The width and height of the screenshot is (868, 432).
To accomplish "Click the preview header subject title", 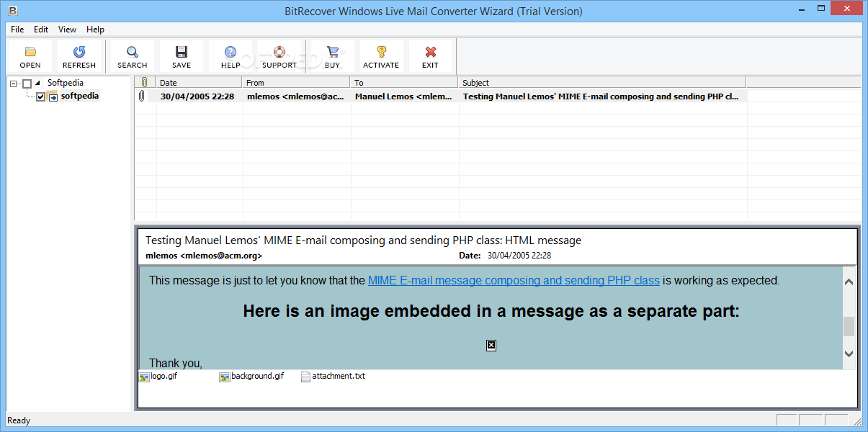I will click(363, 240).
